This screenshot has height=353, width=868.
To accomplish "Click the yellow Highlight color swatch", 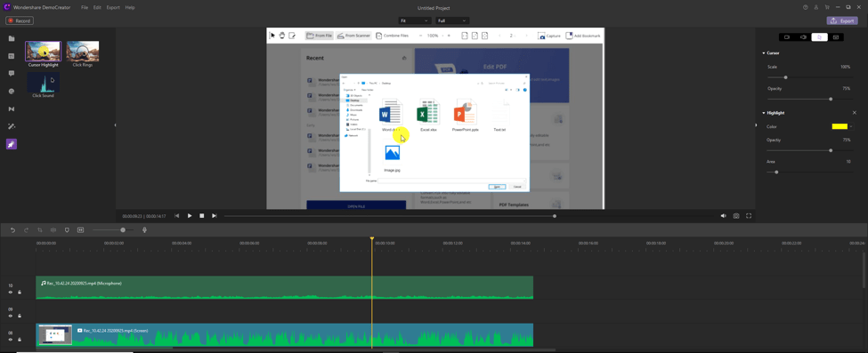I will pos(840,126).
